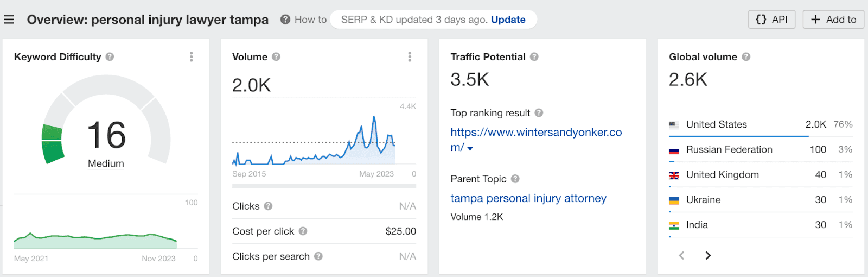Go to next page of countries
Viewport: 868px width, 277px height.
coord(707,255)
